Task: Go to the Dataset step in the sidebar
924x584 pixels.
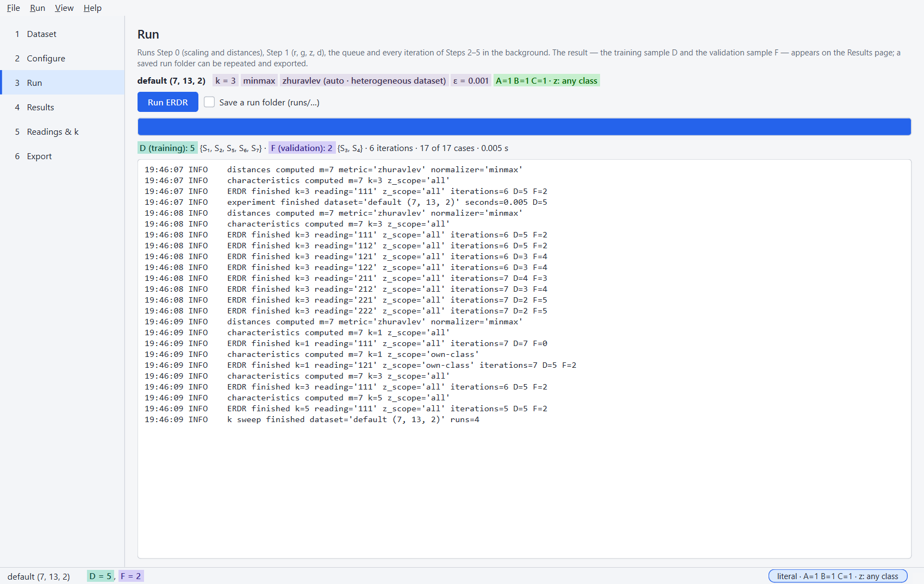Action: tap(62, 34)
